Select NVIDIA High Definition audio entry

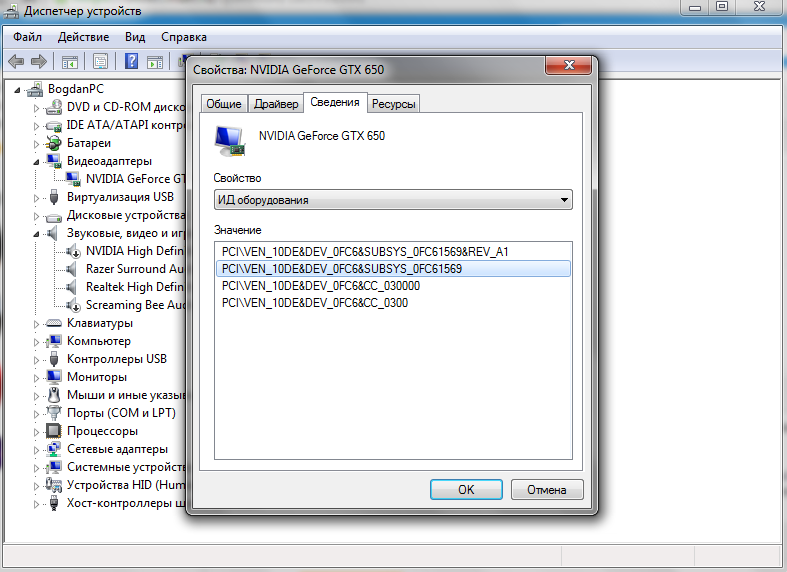point(135,251)
